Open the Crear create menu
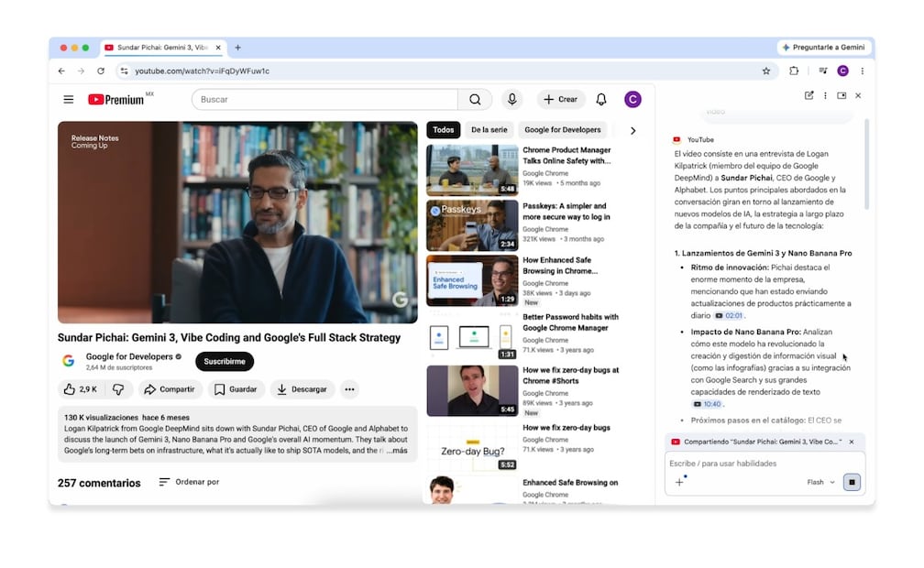 [x=560, y=100]
